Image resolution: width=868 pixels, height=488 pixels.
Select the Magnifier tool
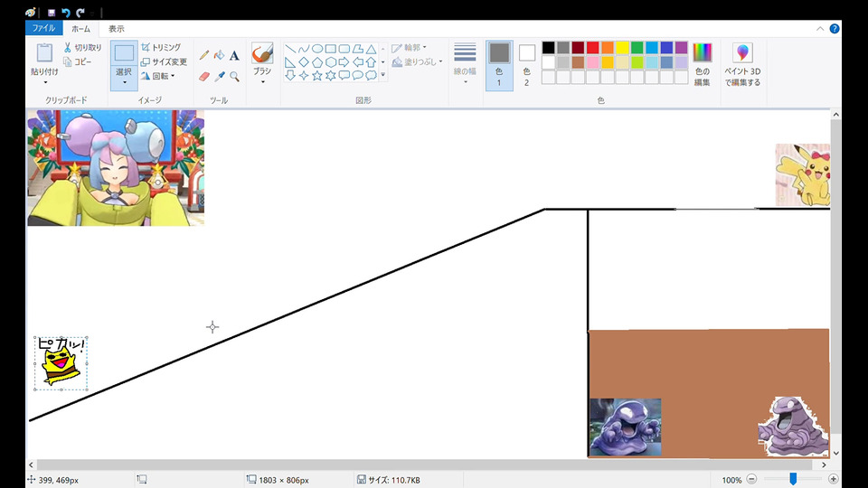[234, 76]
